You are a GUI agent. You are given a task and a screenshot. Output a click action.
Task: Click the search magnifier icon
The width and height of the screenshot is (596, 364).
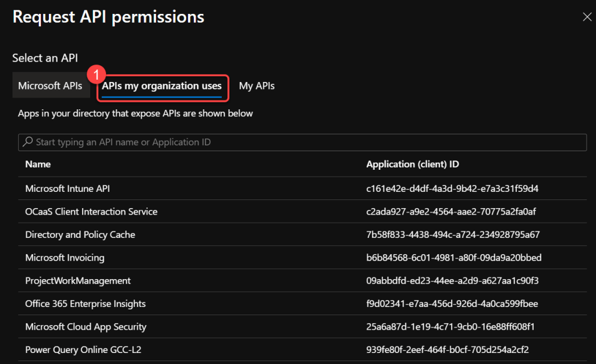[27, 142]
